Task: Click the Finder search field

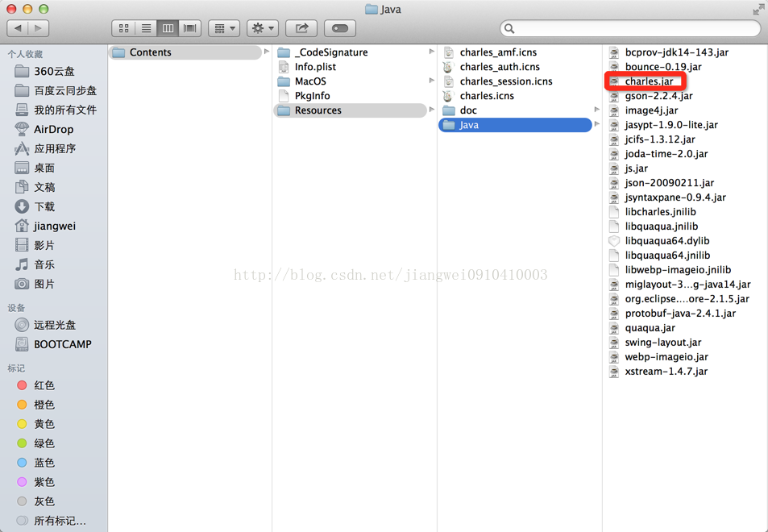Action: (630, 28)
